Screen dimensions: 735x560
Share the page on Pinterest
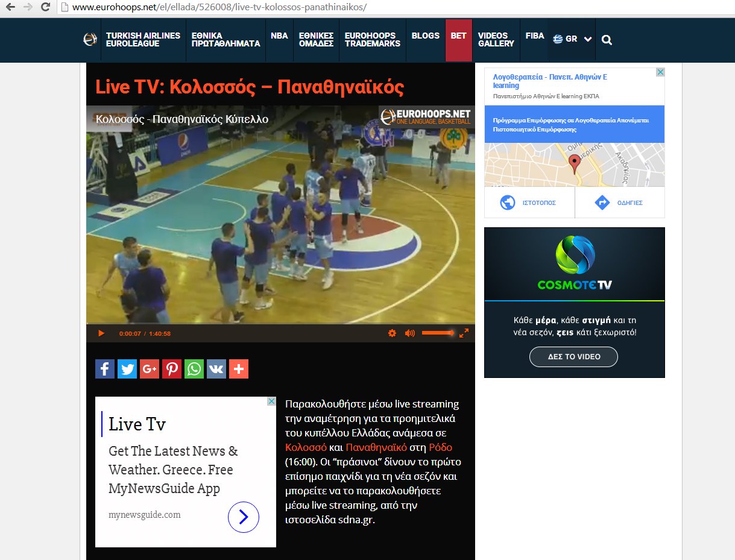[x=172, y=369]
